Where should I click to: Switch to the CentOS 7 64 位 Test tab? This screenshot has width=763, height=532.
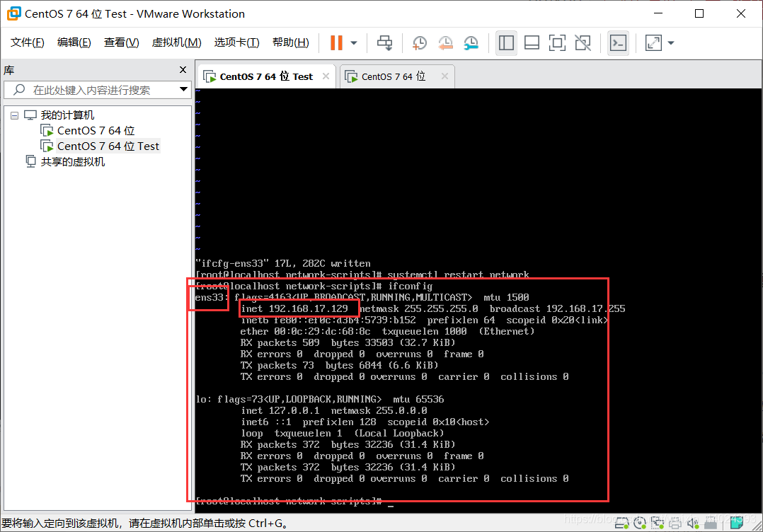click(266, 76)
